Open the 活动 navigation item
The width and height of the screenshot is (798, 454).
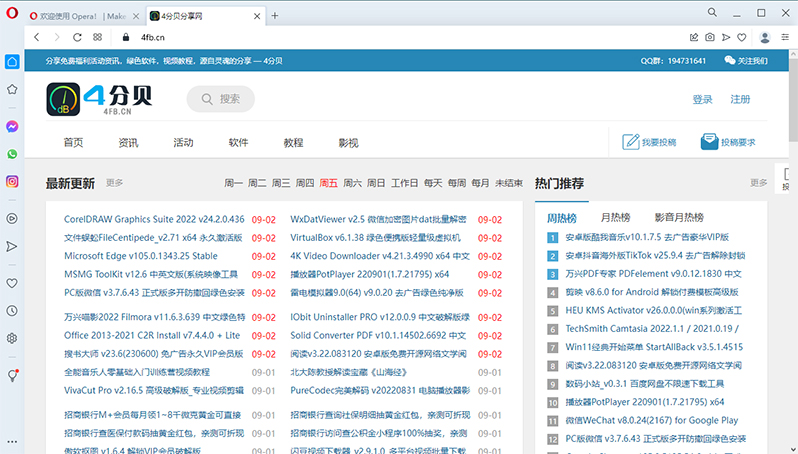pyautogui.click(x=183, y=143)
